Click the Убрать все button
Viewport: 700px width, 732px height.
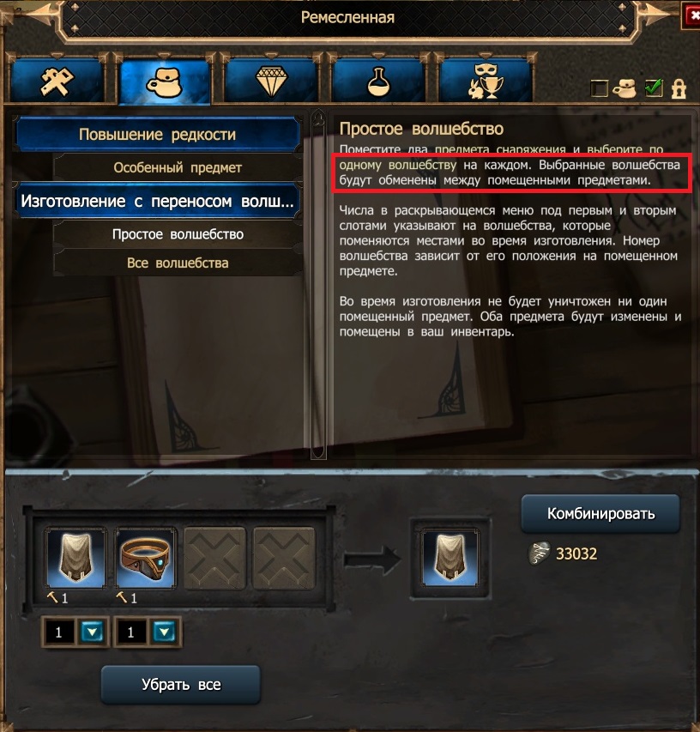181,685
